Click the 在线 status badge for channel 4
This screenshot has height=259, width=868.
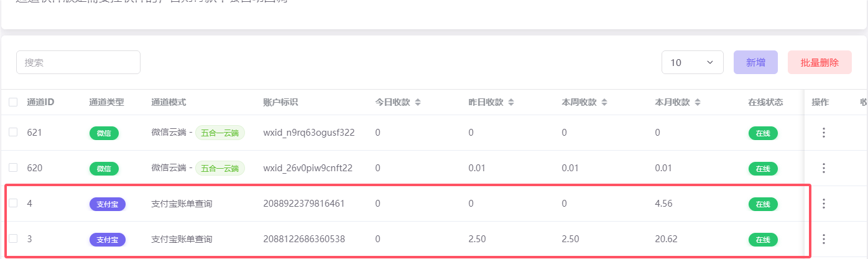(x=763, y=204)
